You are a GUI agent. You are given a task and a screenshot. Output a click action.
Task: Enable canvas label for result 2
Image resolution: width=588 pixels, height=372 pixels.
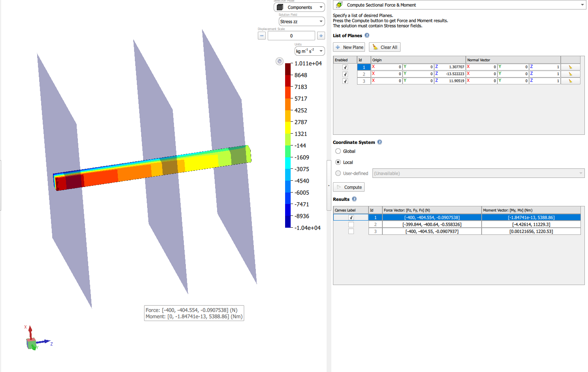(x=351, y=225)
